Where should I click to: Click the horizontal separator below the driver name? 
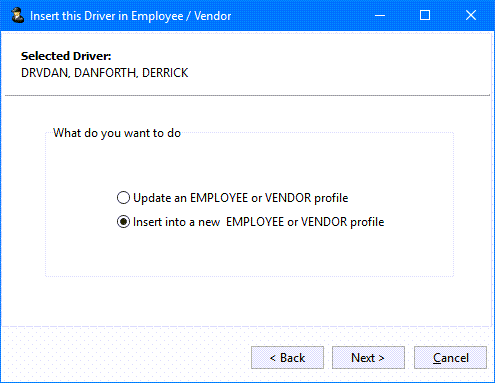[247, 95]
